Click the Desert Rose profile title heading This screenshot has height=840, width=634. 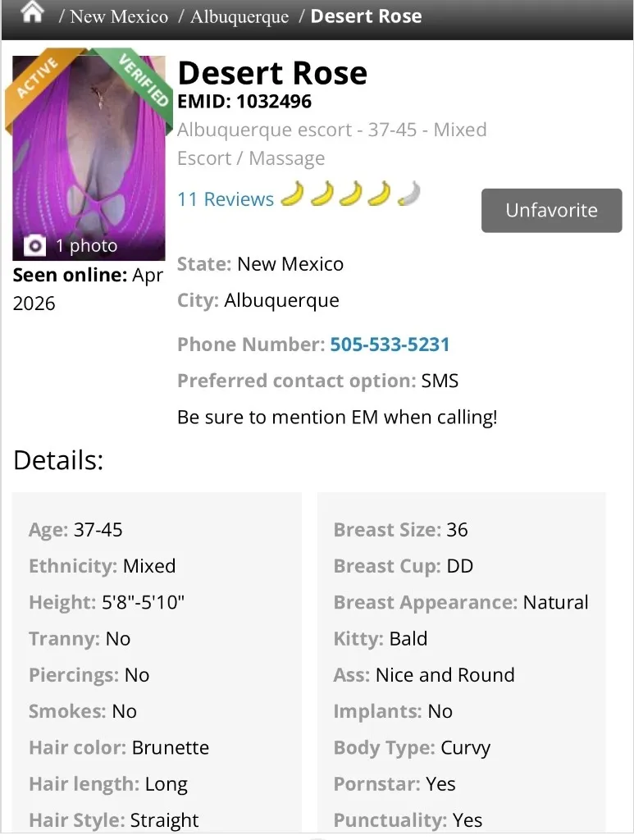(x=272, y=73)
